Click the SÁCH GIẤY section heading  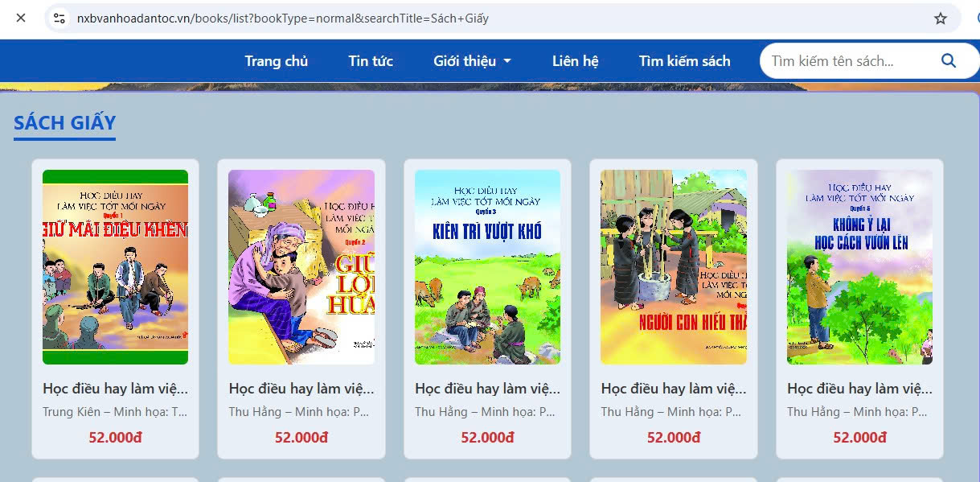click(x=65, y=123)
